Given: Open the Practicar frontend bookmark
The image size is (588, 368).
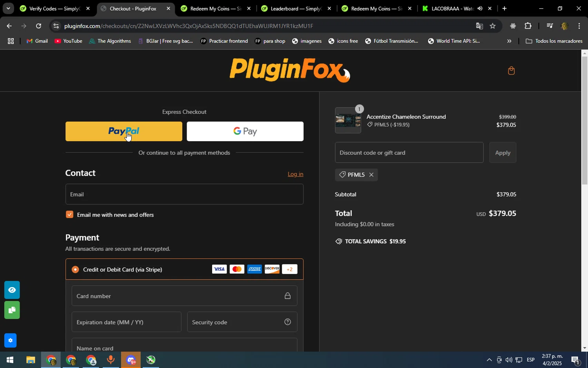Looking at the screenshot, I should 224,41.
